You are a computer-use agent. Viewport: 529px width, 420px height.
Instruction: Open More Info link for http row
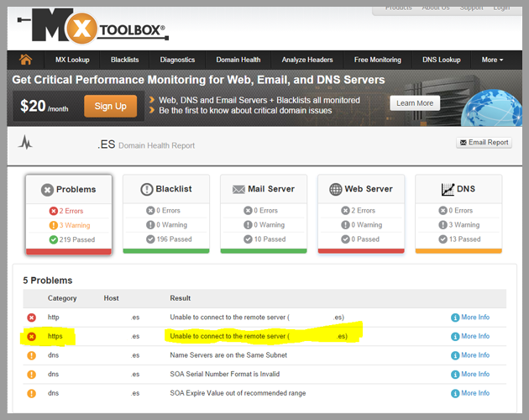pos(475,318)
